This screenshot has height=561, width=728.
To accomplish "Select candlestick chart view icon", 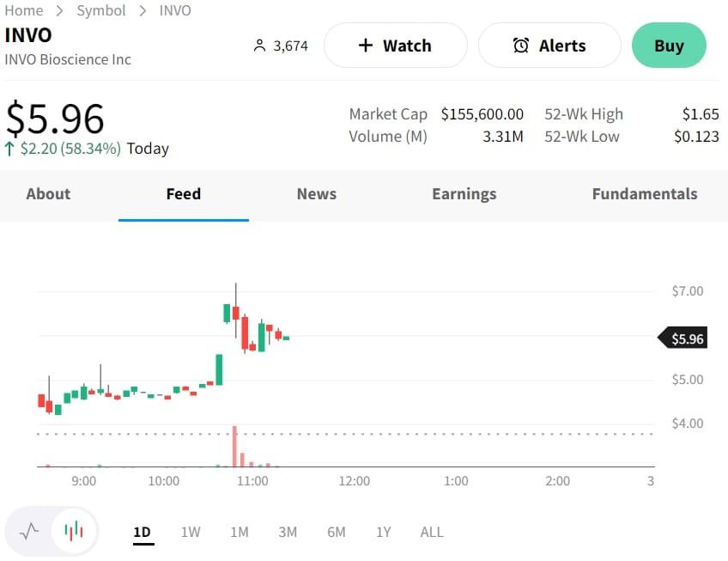I will click(74, 530).
